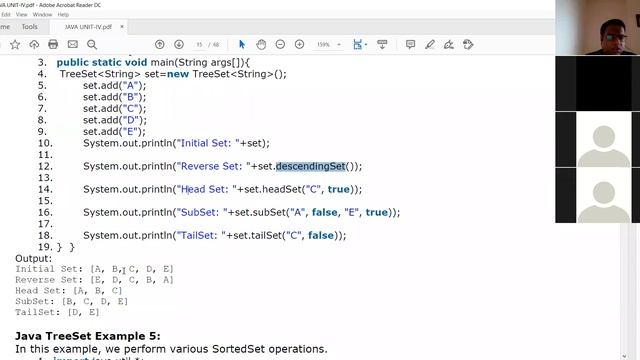Open the find text magnifier icon
Viewport: 640px width, 360px height.
point(92,44)
